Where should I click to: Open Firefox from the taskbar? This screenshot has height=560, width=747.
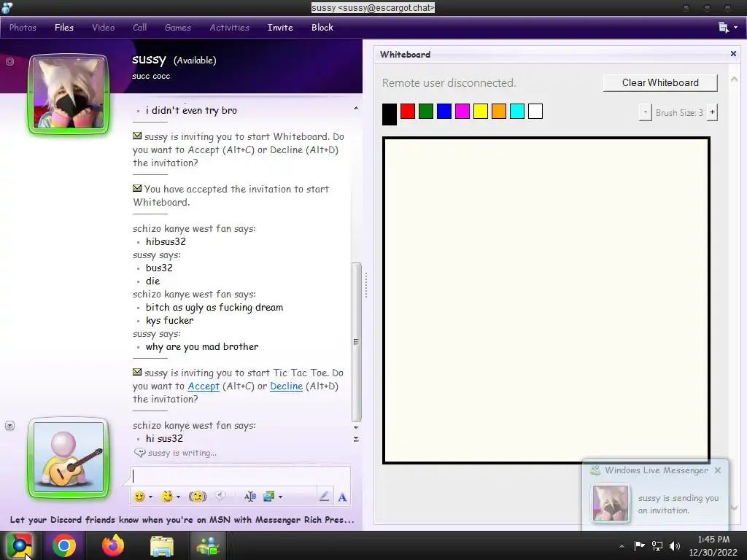(113, 545)
